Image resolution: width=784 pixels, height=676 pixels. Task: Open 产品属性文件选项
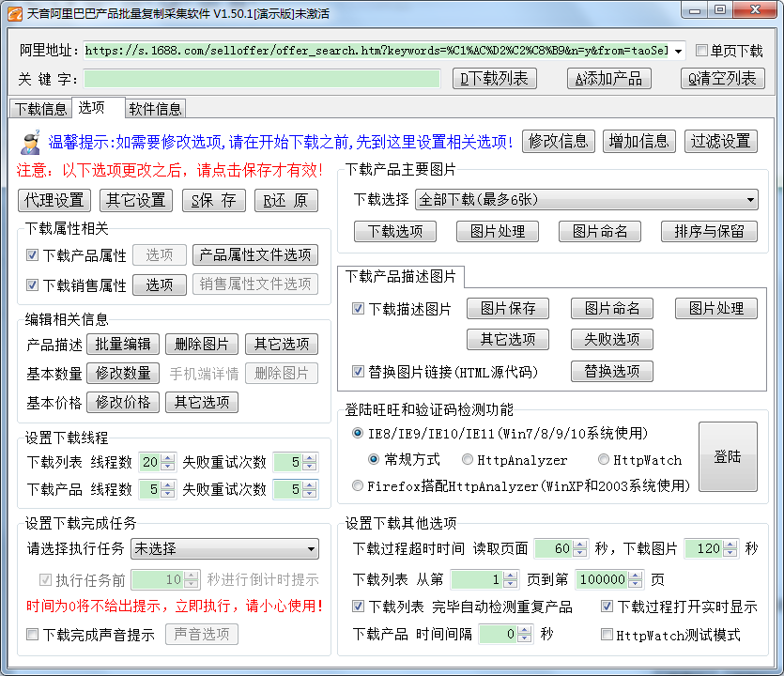[255, 255]
